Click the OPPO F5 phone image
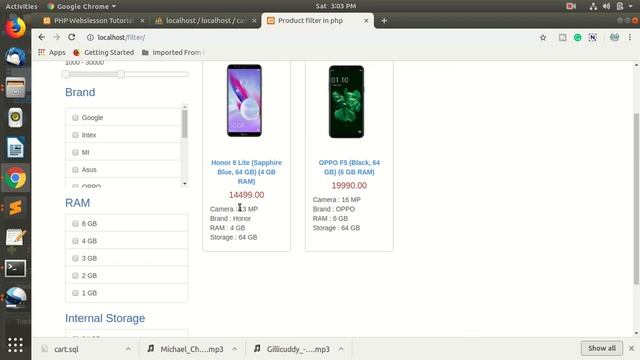 tap(347, 102)
